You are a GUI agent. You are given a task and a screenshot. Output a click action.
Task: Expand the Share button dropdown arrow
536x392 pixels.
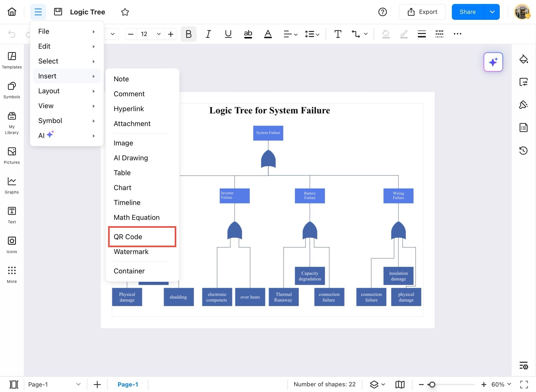(492, 12)
